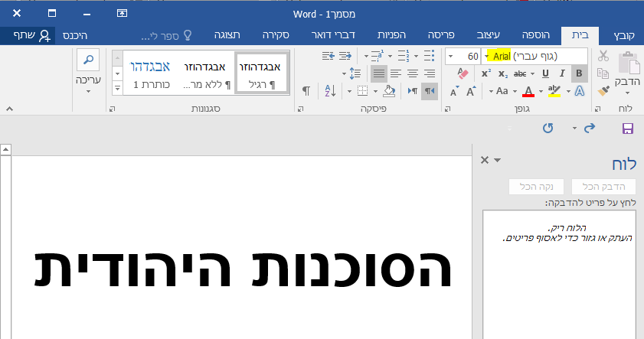The height and width of the screenshot is (339, 644).
Task: Click the blue curved-arrow undo icon
Action: [590, 128]
